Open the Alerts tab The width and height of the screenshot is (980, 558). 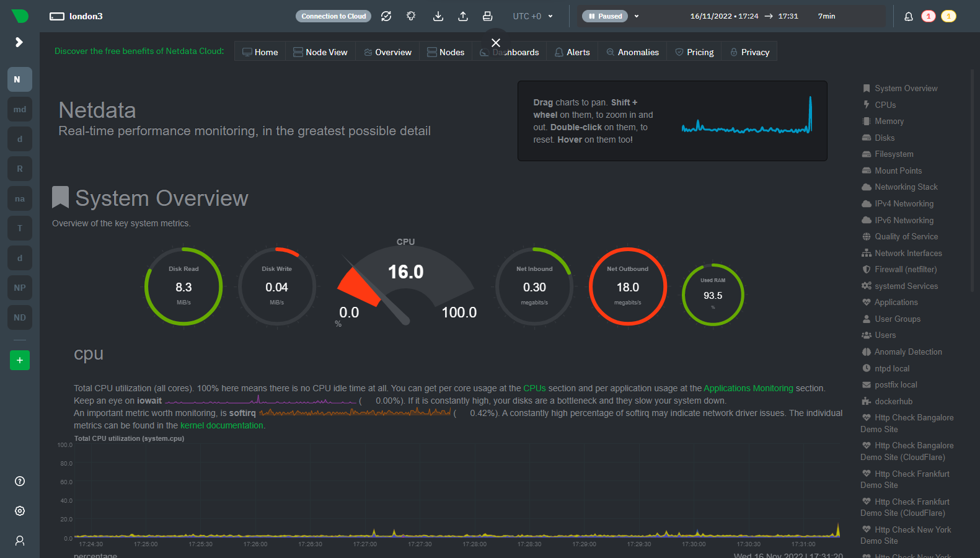click(x=572, y=52)
